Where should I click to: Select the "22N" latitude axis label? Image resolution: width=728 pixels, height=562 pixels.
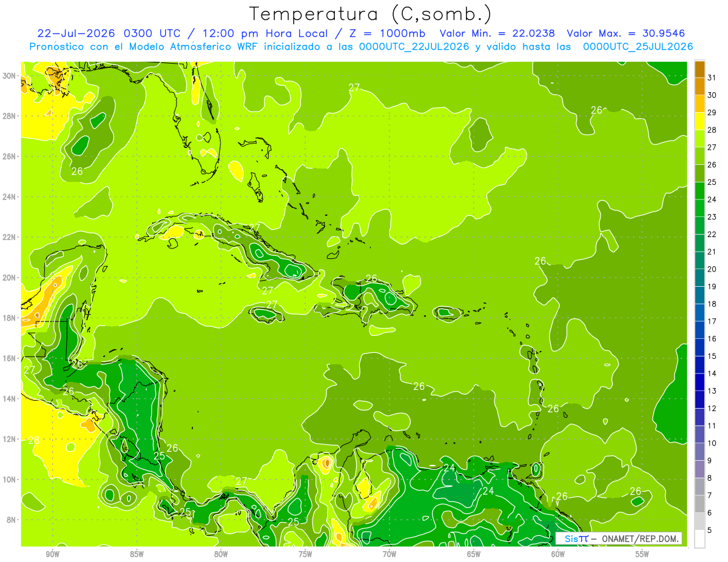click(9, 237)
